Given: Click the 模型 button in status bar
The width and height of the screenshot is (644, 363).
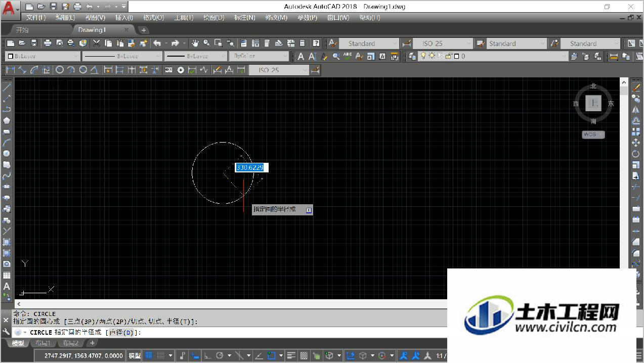Looking at the screenshot, I should (x=135, y=355).
